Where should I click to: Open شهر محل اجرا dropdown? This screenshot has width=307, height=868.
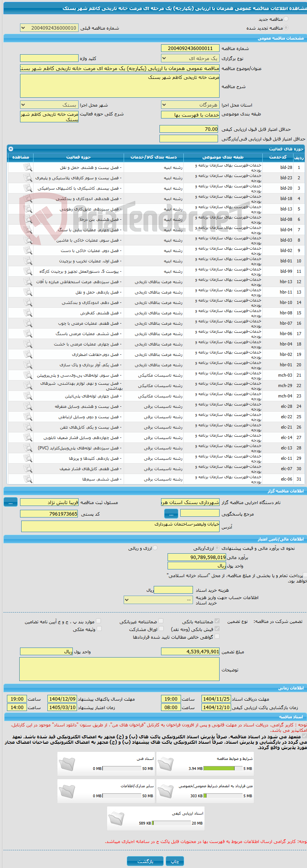(x=49, y=105)
